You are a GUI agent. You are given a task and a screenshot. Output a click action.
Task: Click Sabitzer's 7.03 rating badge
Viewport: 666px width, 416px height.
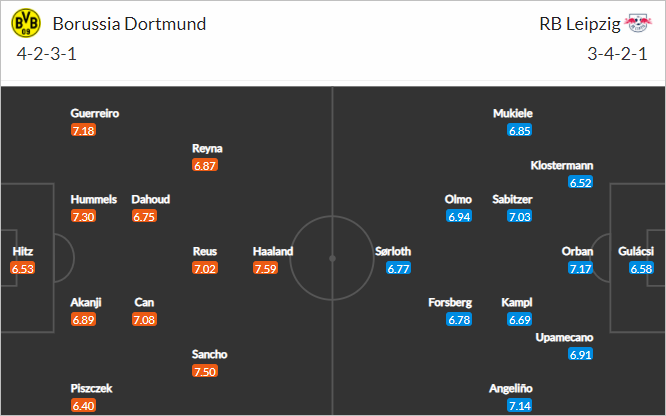(519, 216)
